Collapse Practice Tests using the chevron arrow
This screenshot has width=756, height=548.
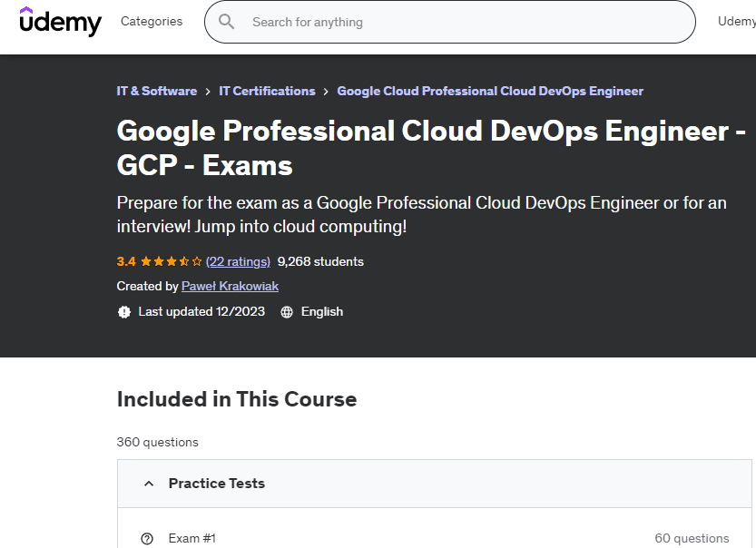coord(149,484)
